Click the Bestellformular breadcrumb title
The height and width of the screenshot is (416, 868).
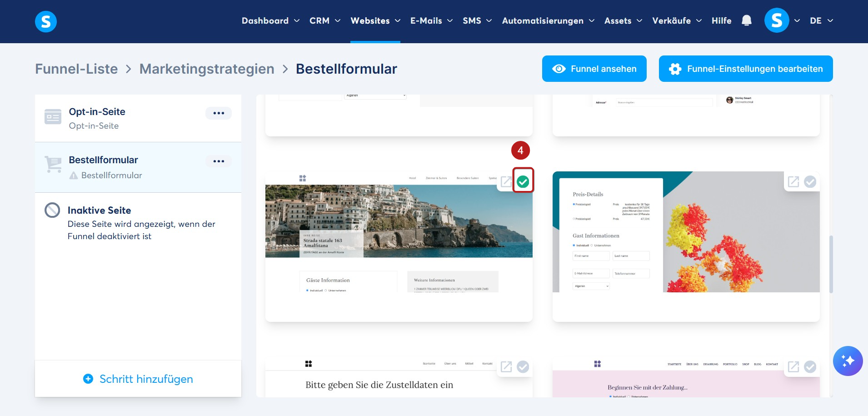pos(346,69)
